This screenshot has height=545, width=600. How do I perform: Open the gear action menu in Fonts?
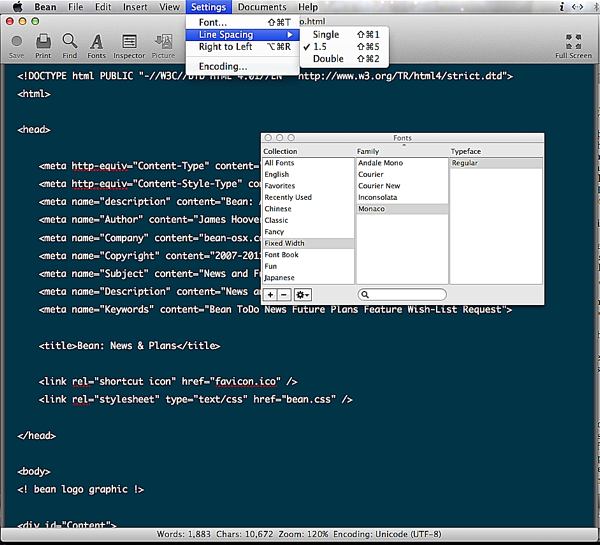pos(303,295)
